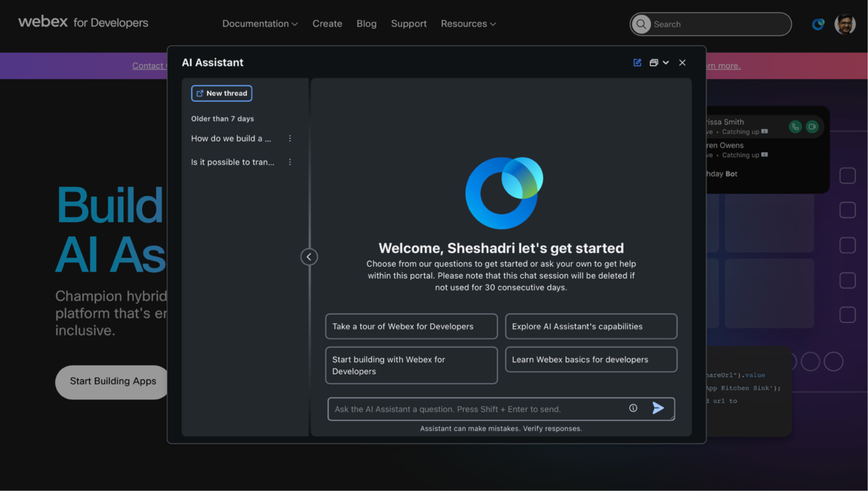Open the window layout icon in AI Assistant header
The width and height of the screenshot is (868, 491).
[653, 63]
